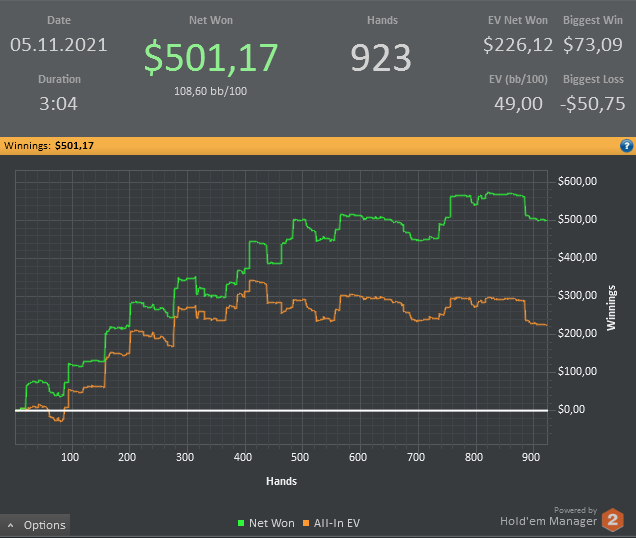636x538 pixels.
Task: Click the orange All-In EV legend swatch
Action: point(306,523)
